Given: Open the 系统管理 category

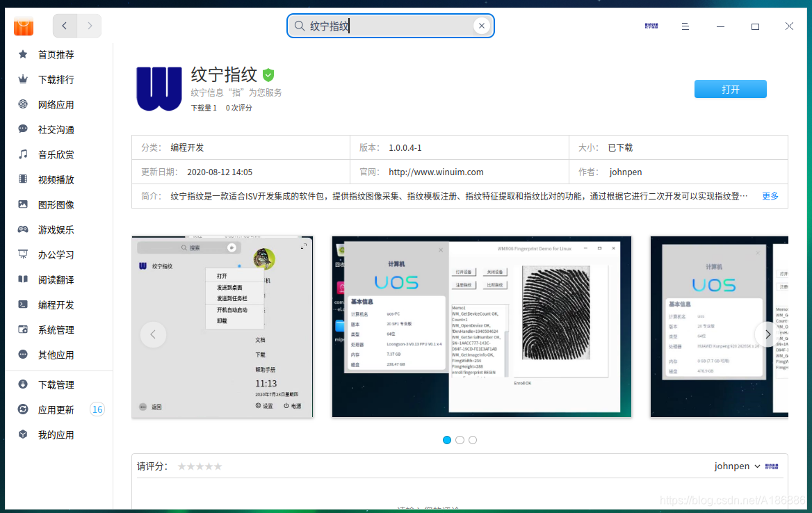Looking at the screenshot, I should click(56, 329).
